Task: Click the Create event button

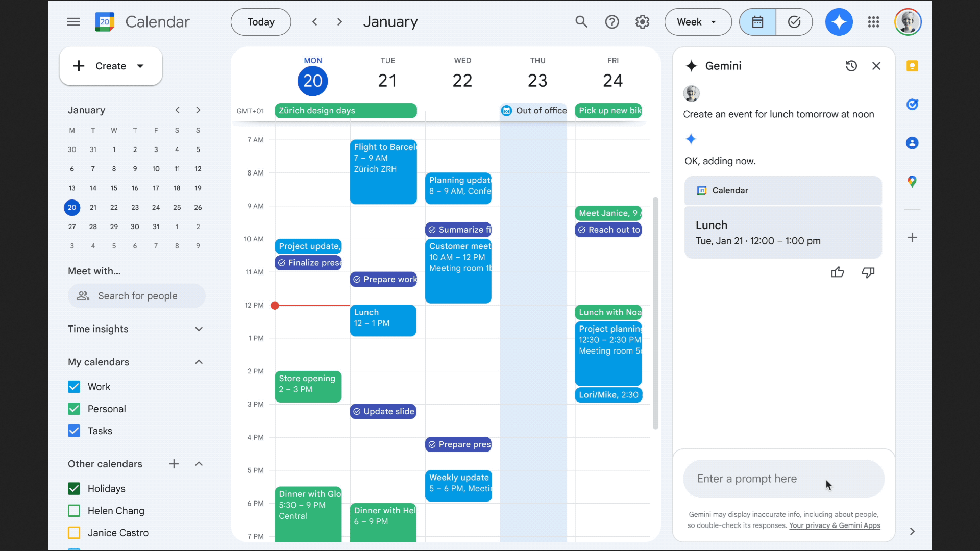Action: coord(110,66)
